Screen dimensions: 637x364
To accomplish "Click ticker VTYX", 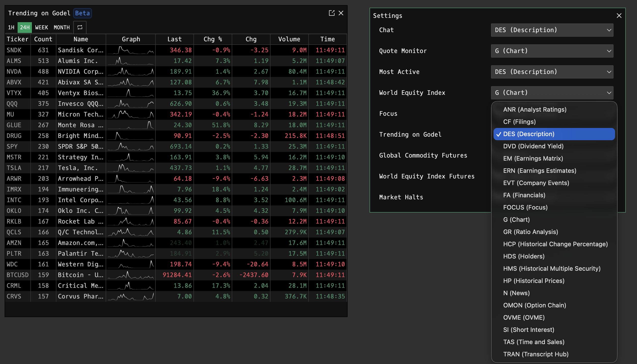I will [x=14, y=93].
